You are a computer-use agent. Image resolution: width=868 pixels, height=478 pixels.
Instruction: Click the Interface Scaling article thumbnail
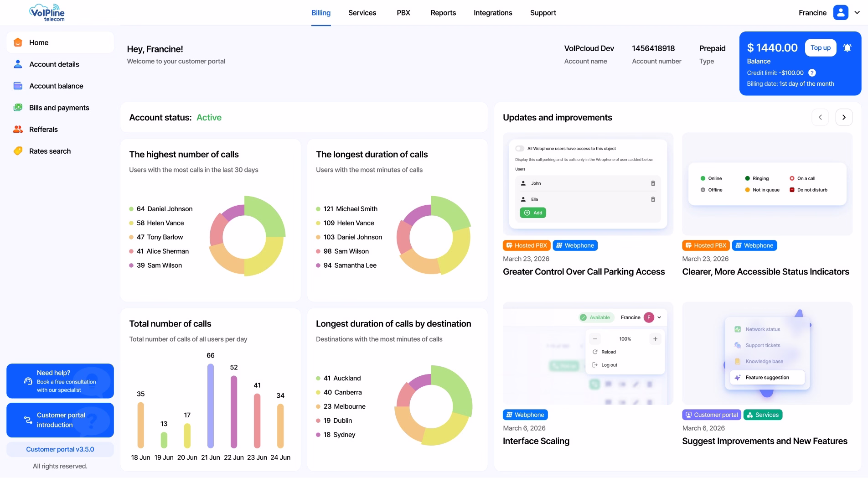[x=588, y=353]
